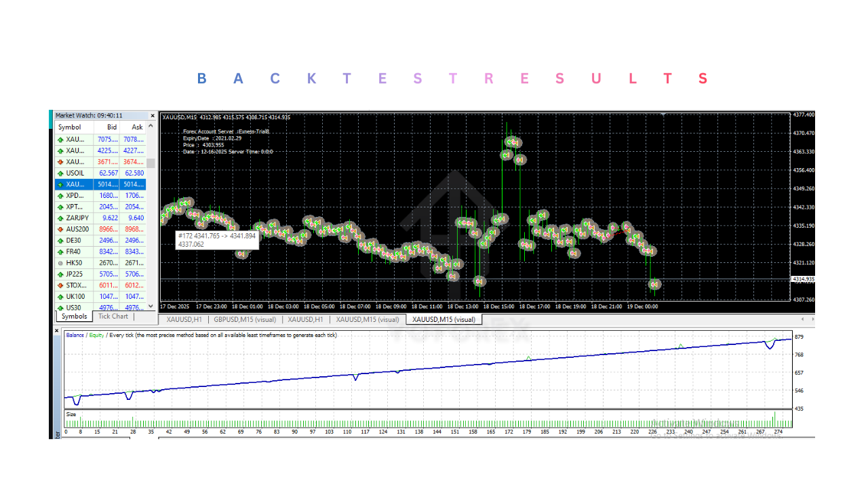Close the Strategy Tester graph panel
The height and width of the screenshot is (488, 868).
click(57, 331)
